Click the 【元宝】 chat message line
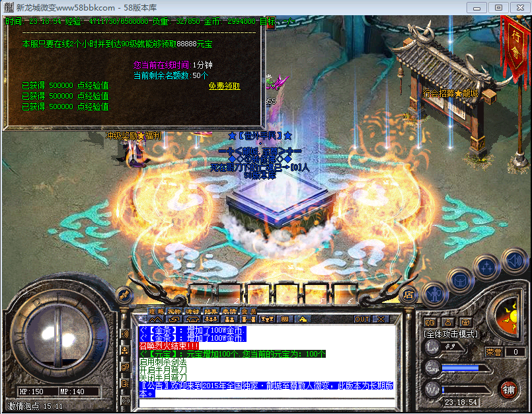This screenshot has height=414, width=532. point(233,354)
